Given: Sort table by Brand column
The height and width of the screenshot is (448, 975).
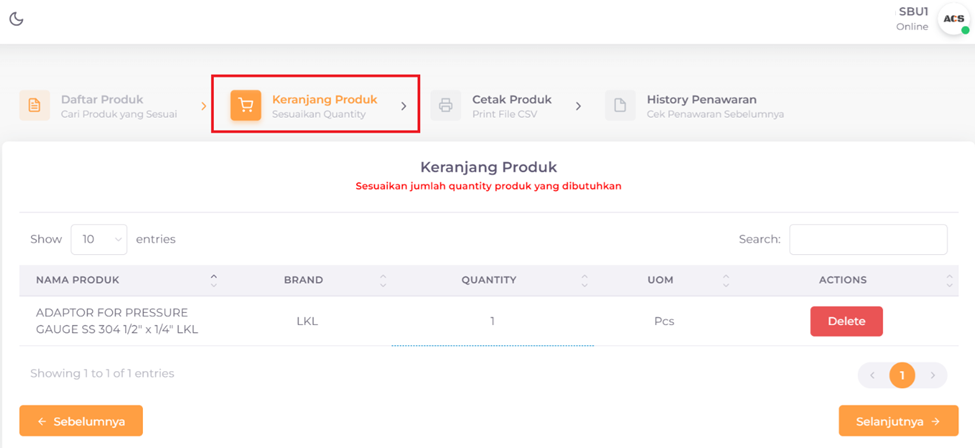Looking at the screenshot, I should click(303, 280).
